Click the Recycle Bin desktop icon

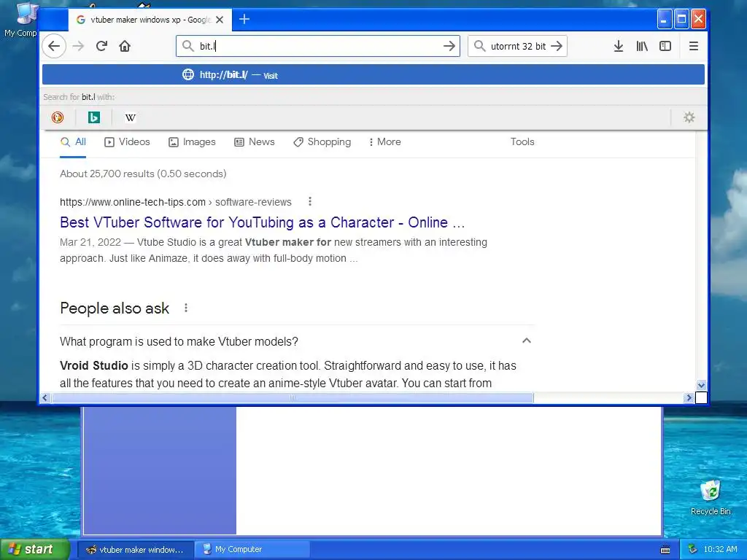click(x=711, y=497)
